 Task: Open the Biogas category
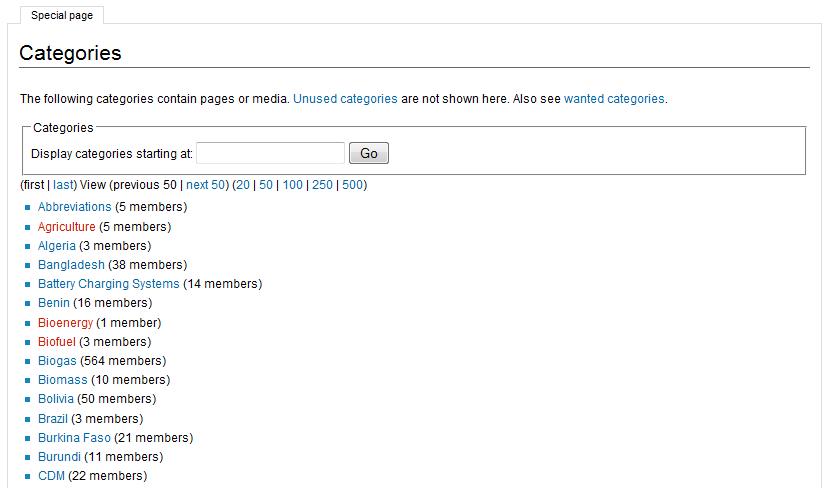click(57, 361)
